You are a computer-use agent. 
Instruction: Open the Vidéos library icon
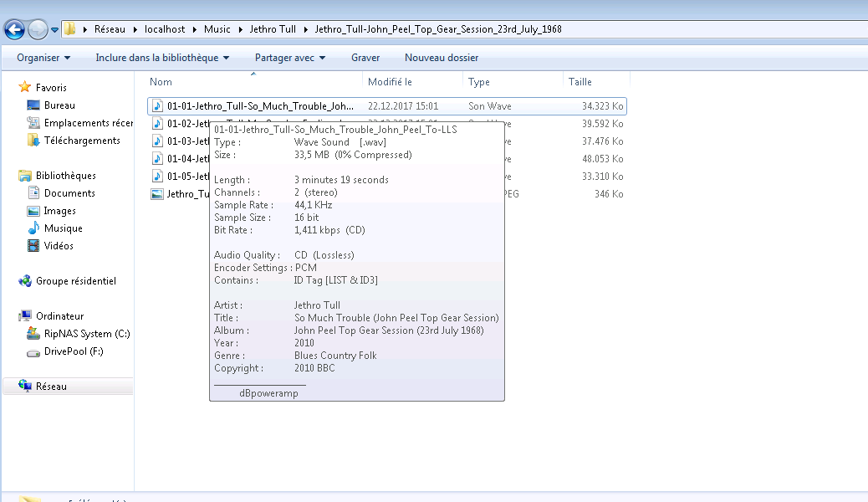point(33,246)
